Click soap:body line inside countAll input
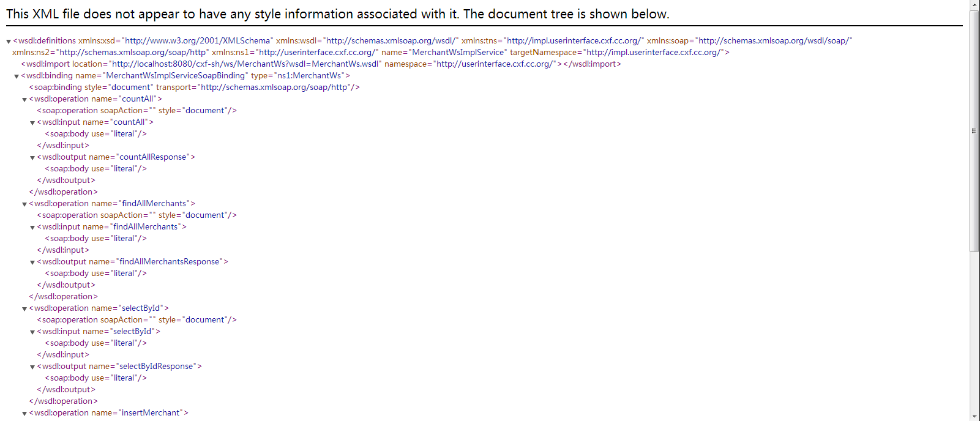 click(x=95, y=133)
